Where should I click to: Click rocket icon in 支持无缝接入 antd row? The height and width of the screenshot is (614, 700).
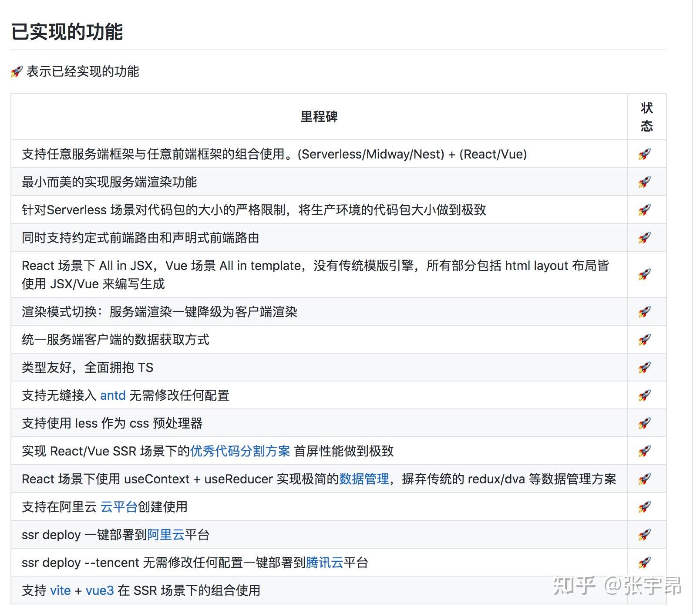click(x=645, y=395)
